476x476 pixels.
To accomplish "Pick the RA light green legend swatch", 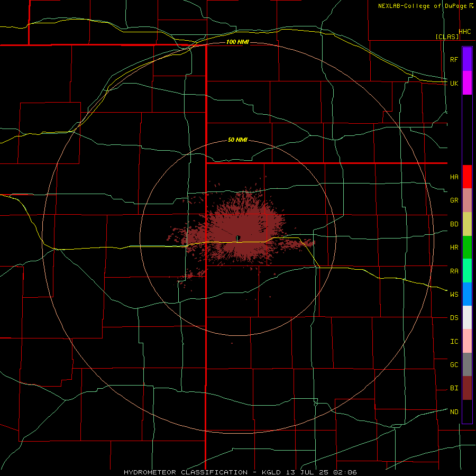I will (x=467, y=271).
